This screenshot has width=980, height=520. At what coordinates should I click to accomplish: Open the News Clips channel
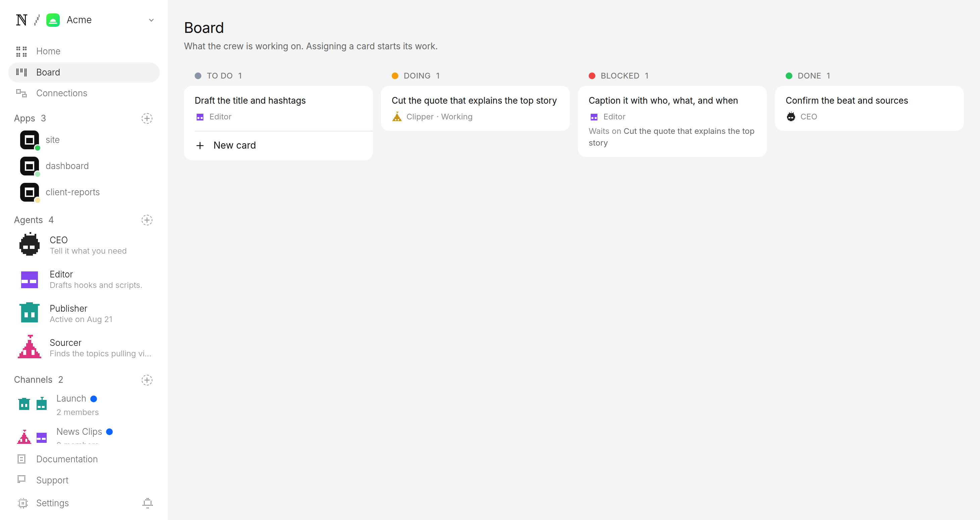pyautogui.click(x=84, y=435)
